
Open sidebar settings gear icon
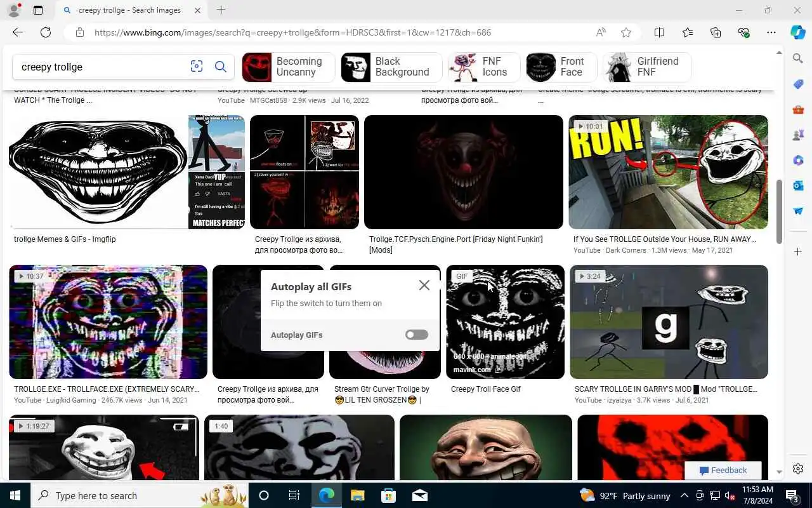coord(798,469)
